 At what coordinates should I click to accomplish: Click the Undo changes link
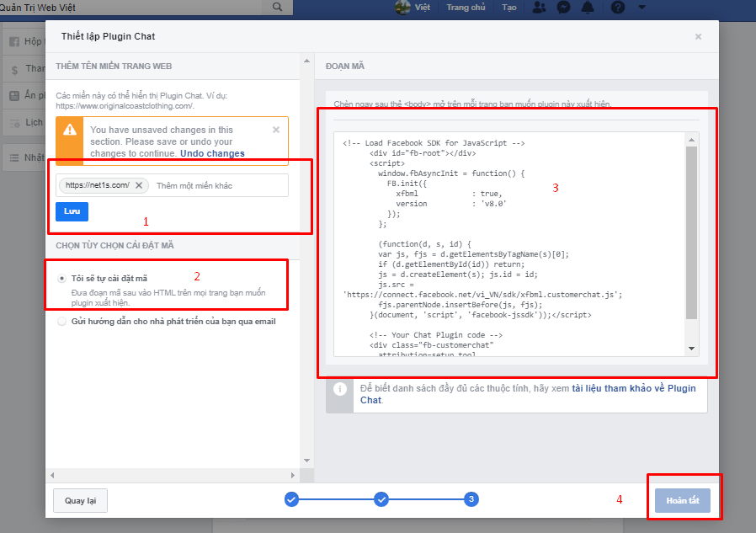(x=212, y=153)
